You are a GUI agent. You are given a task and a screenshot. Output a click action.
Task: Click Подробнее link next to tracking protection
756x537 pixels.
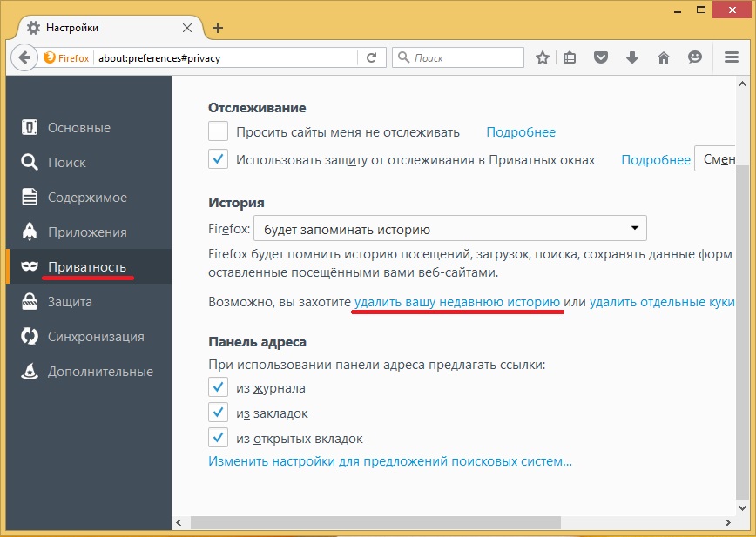click(656, 160)
